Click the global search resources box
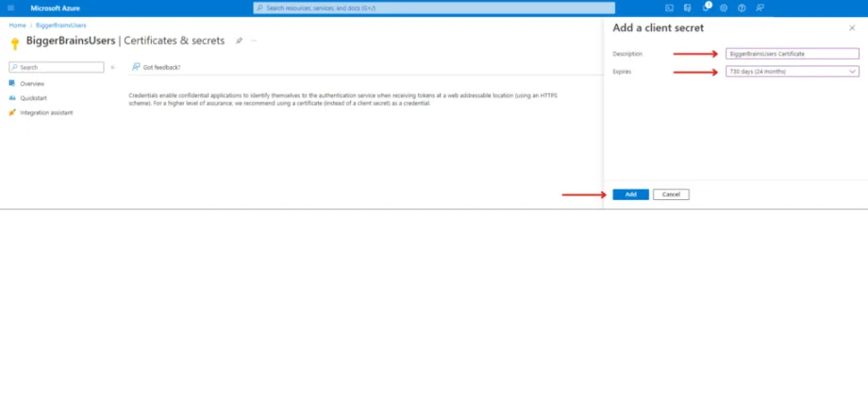868x419 pixels. point(434,8)
